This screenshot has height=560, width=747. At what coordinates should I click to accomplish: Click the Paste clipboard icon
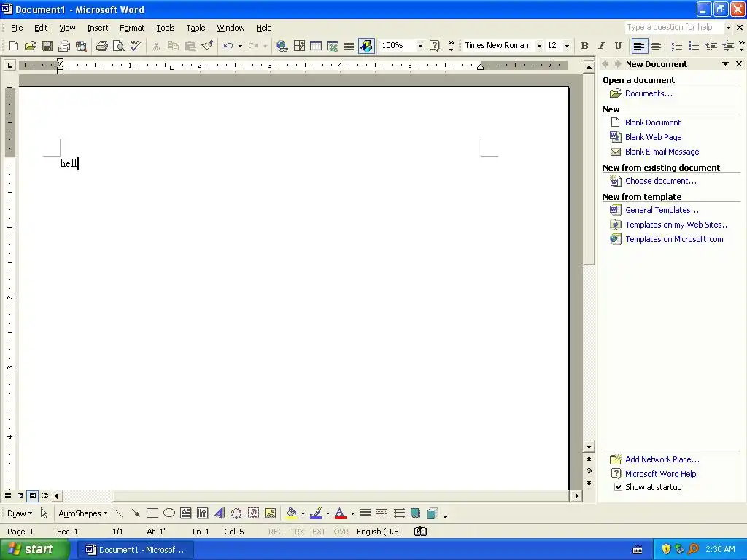click(190, 46)
